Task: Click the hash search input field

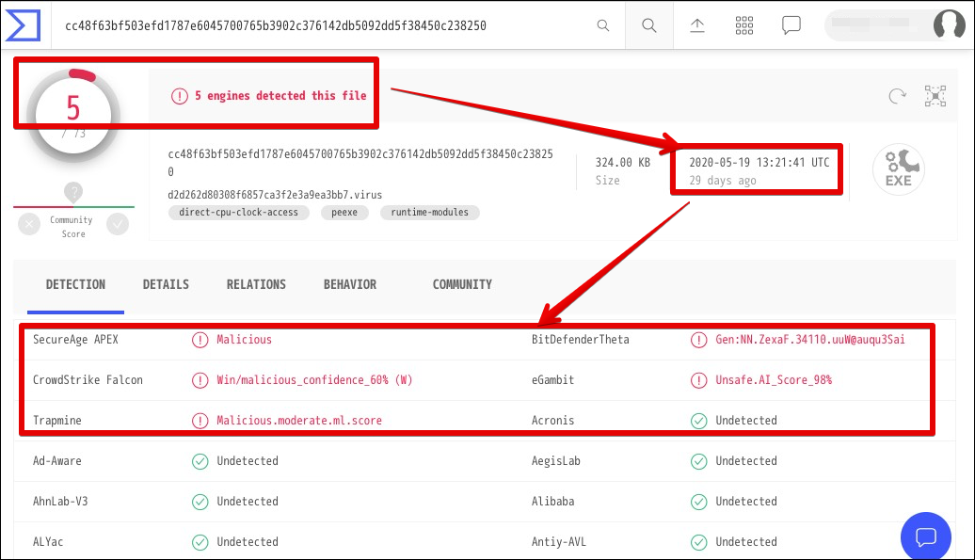Action: (320, 25)
